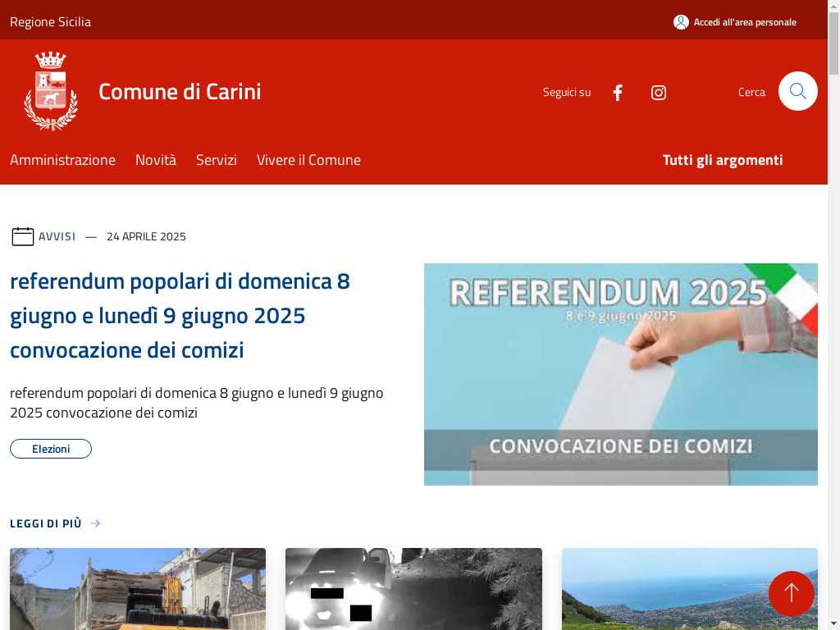Click the AVVISI category label

click(57, 236)
